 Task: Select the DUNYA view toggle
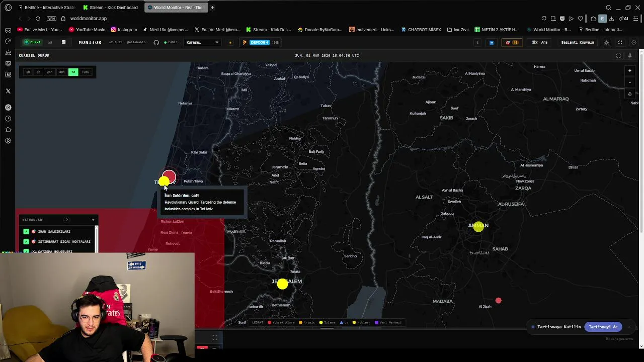[33, 42]
